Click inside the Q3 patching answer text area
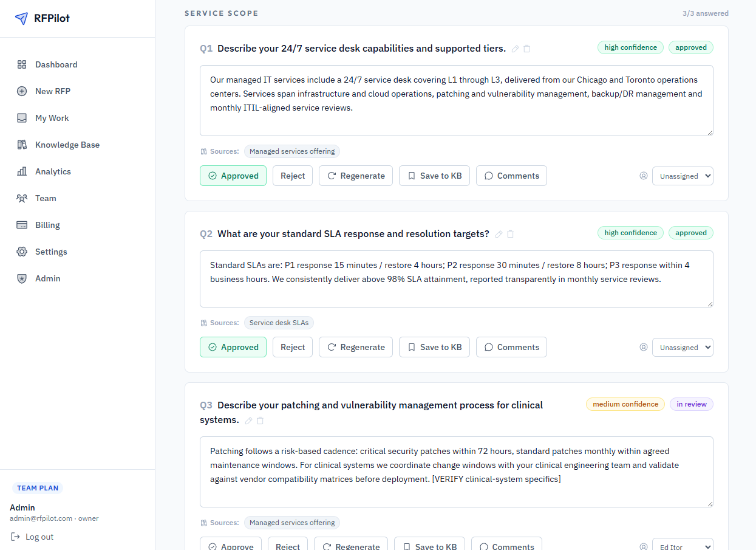 pos(457,472)
